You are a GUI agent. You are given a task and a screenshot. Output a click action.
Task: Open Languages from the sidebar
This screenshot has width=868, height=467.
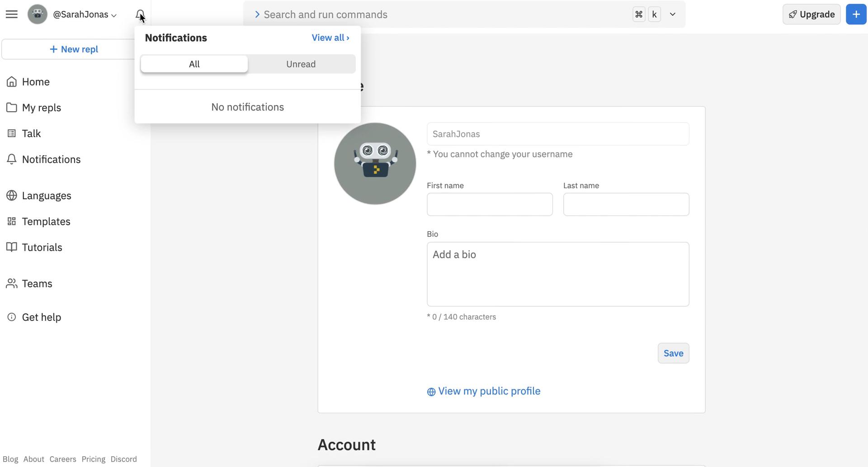click(46, 195)
